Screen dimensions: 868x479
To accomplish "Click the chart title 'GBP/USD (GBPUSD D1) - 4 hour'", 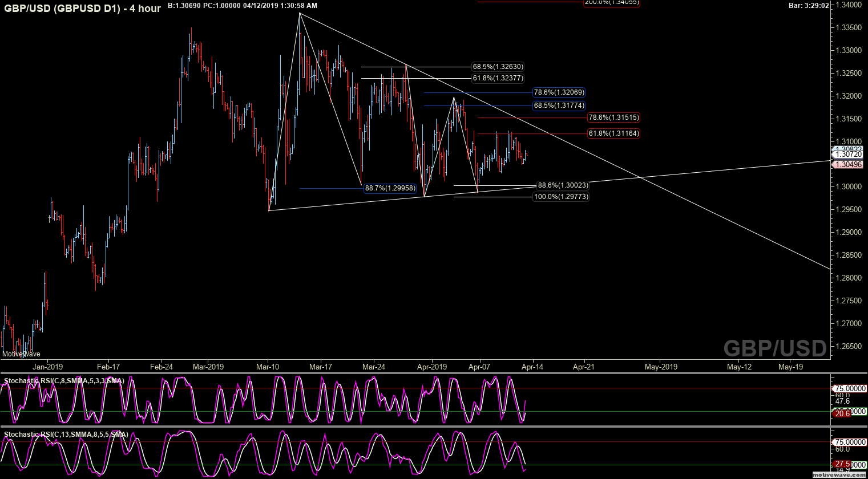I will 82,8.
